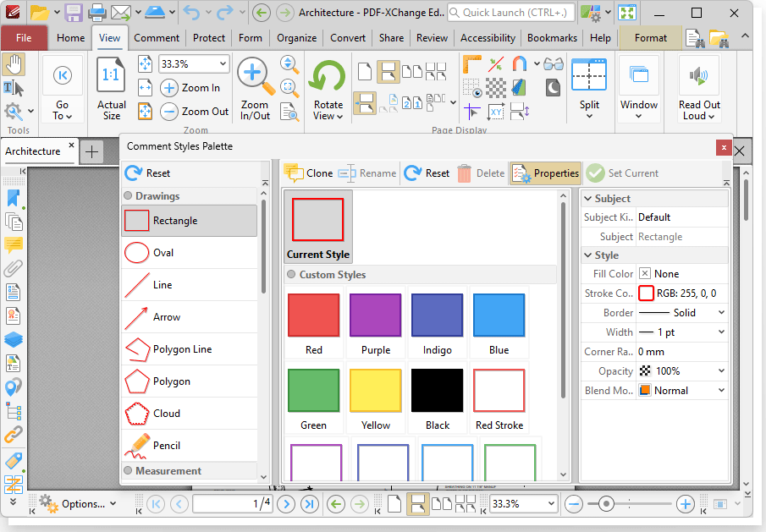
Task: Open the Window dropdown
Action: point(639,89)
